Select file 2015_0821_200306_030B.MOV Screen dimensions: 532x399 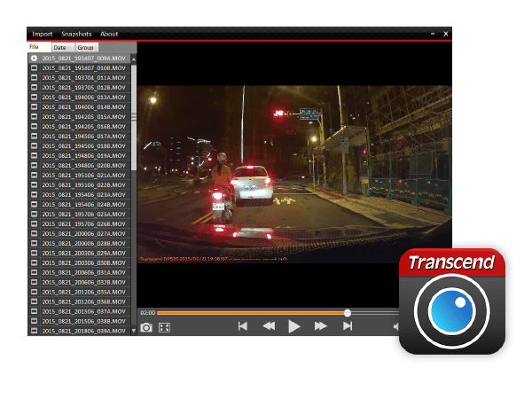[80, 263]
